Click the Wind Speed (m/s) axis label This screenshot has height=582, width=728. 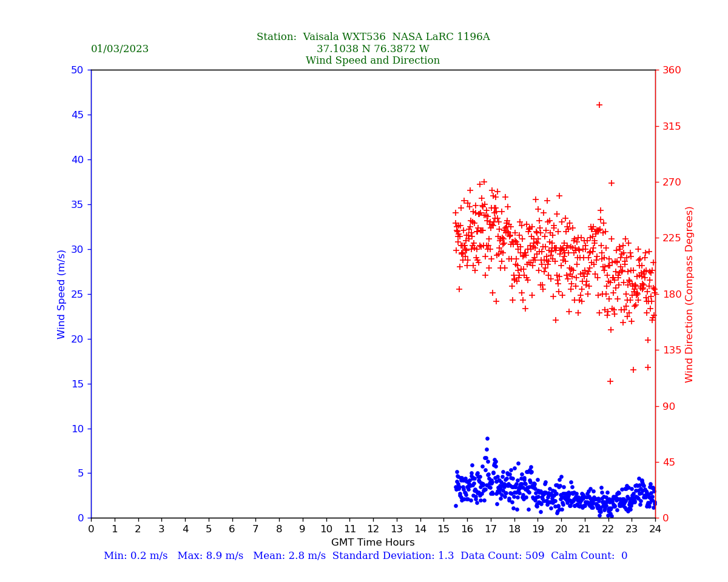click(62, 294)
